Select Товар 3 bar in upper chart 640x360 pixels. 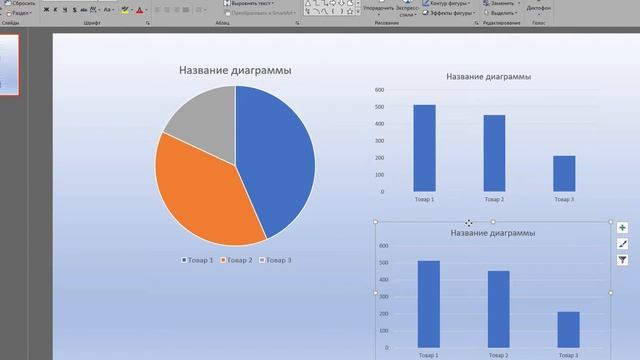[564, 173]
